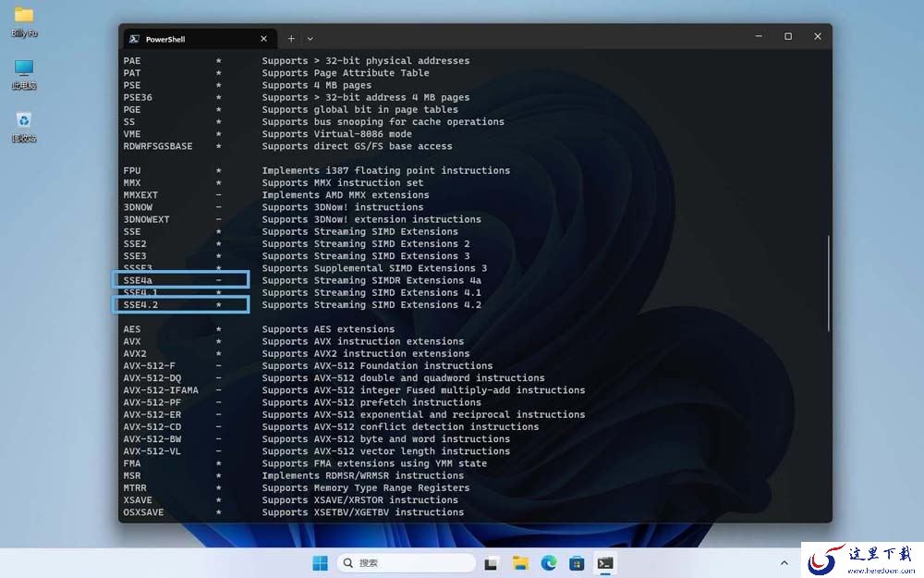Click the PowerShell icon in the tab
924x578 pixels.
(x=134, y=39)
